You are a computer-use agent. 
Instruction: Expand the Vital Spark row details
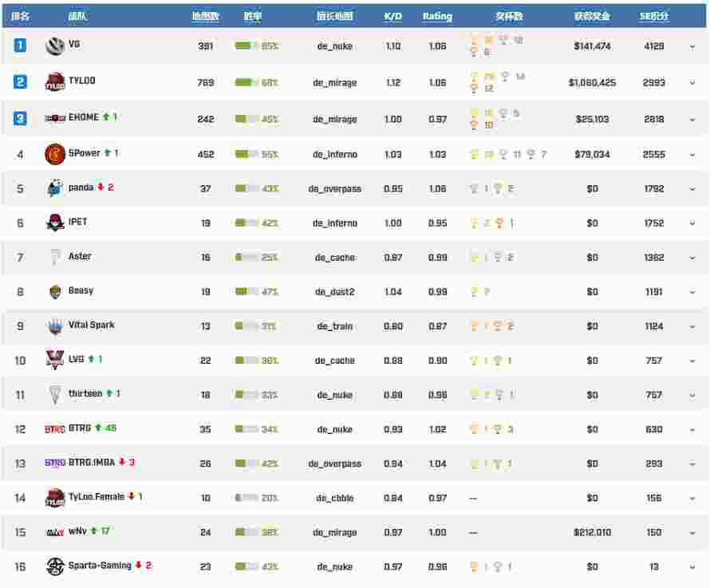[692, 326]
